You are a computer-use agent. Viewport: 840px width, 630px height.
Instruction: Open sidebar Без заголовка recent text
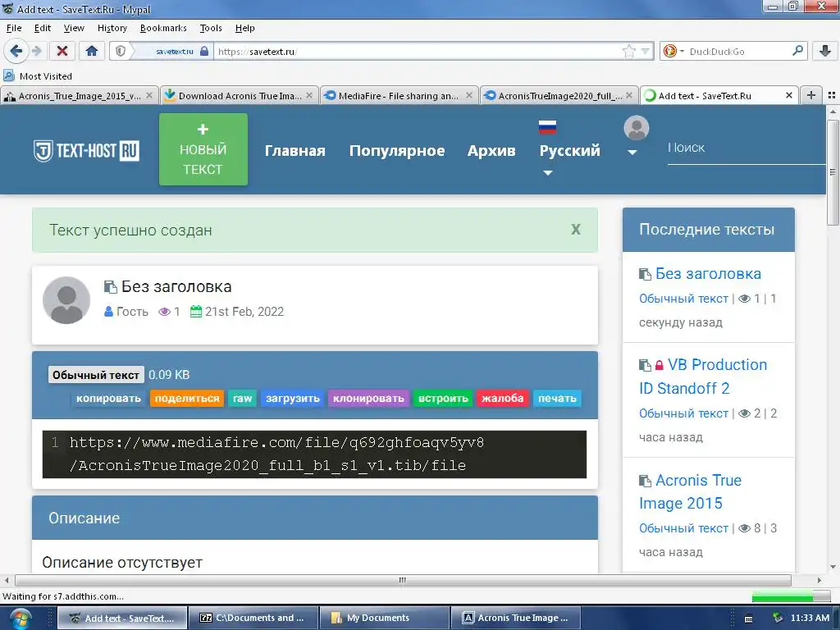click(x=708, y=274)
